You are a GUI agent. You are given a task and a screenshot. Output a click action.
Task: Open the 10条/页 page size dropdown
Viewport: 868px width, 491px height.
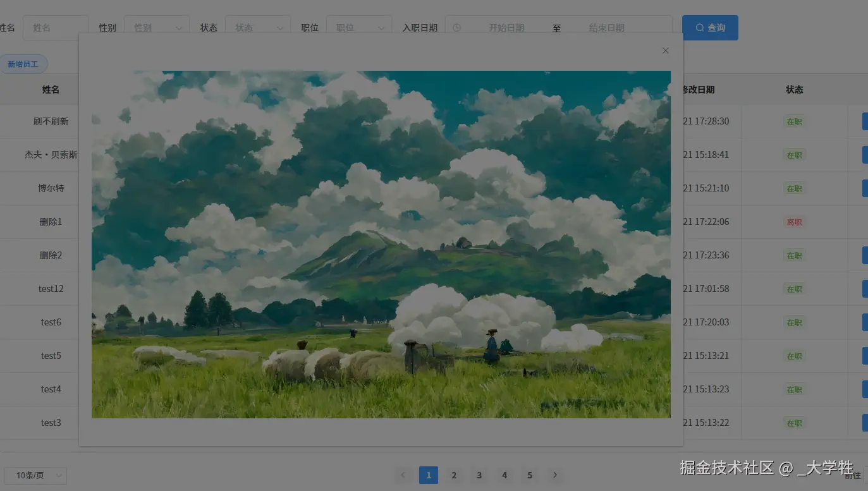[35, 475]
